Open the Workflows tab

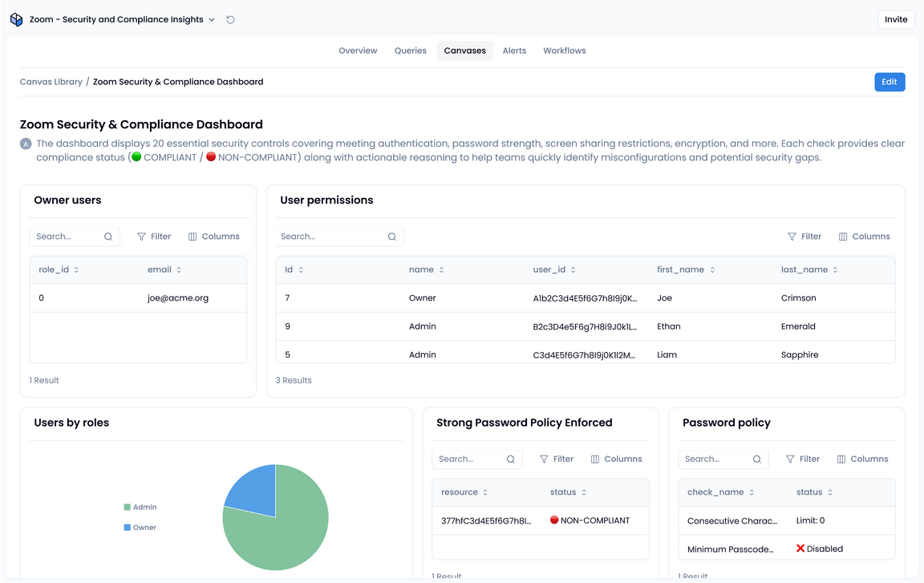[565, 51]
